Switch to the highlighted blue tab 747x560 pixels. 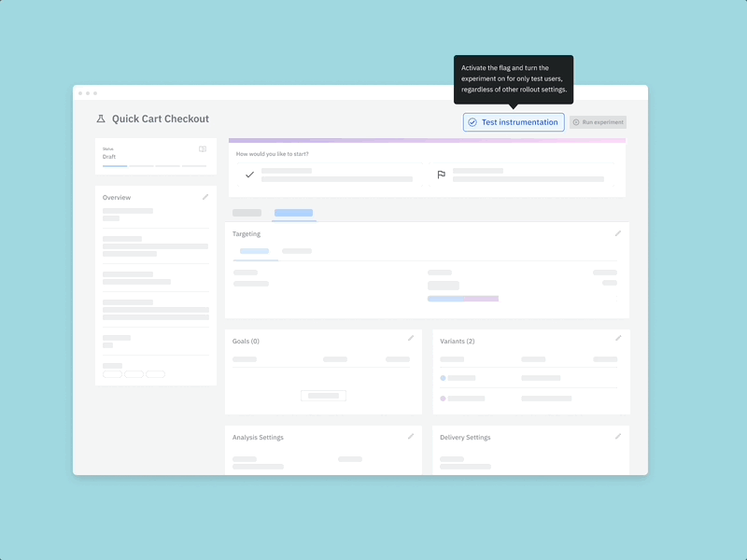pyautogui.click(x=293, y=212)
